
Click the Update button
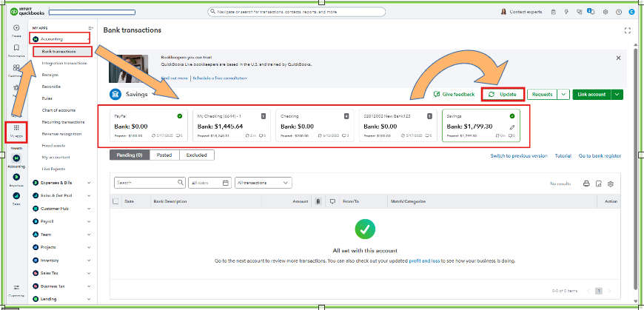point(503,95)
